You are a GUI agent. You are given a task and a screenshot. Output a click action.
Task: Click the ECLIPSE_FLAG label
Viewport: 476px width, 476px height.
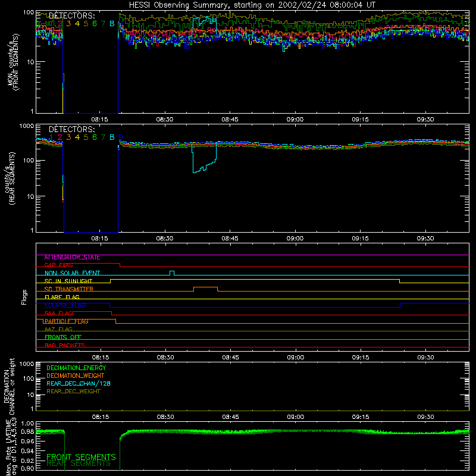coord(65,305)
